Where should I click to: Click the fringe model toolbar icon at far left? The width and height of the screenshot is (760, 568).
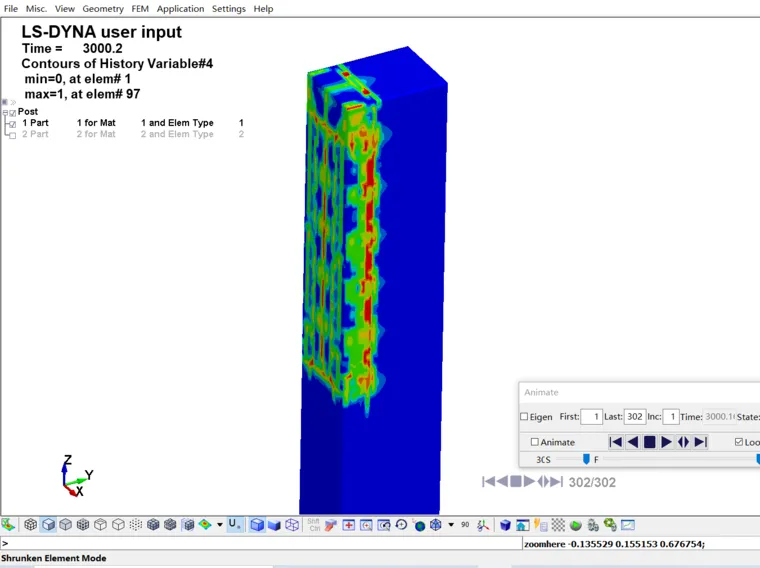8,525
